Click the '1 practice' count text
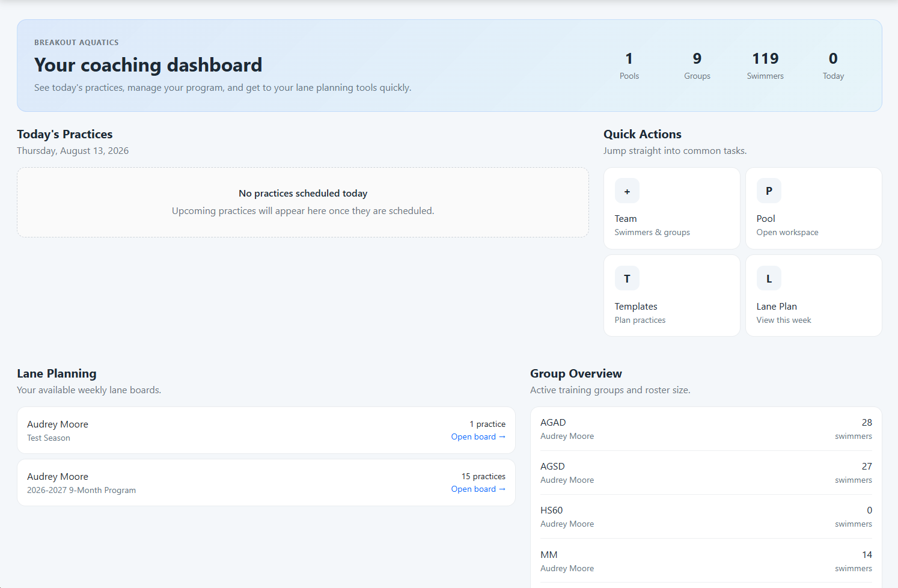The image size is (898, 588). (487, 424)
